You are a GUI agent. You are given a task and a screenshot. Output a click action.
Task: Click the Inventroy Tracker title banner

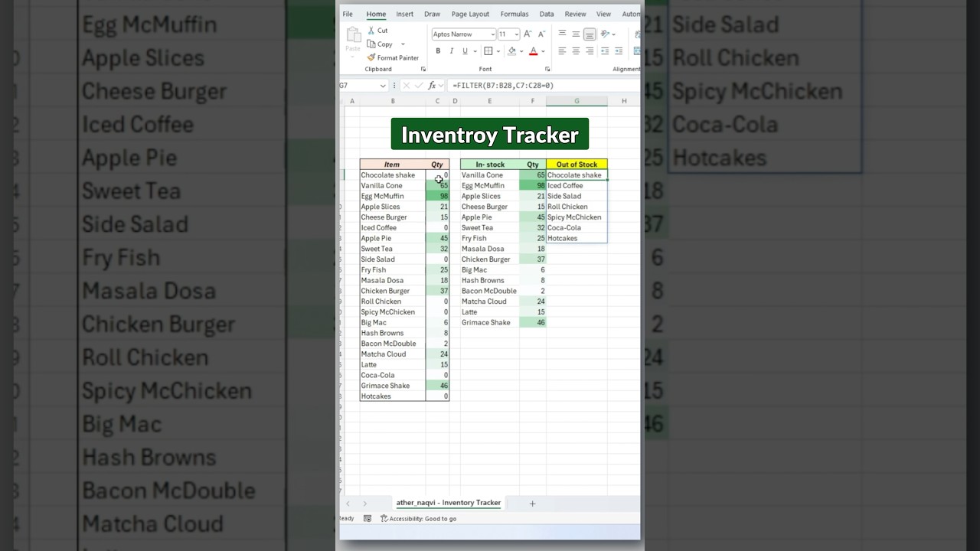pyautogui.click(x=490, y=135)
